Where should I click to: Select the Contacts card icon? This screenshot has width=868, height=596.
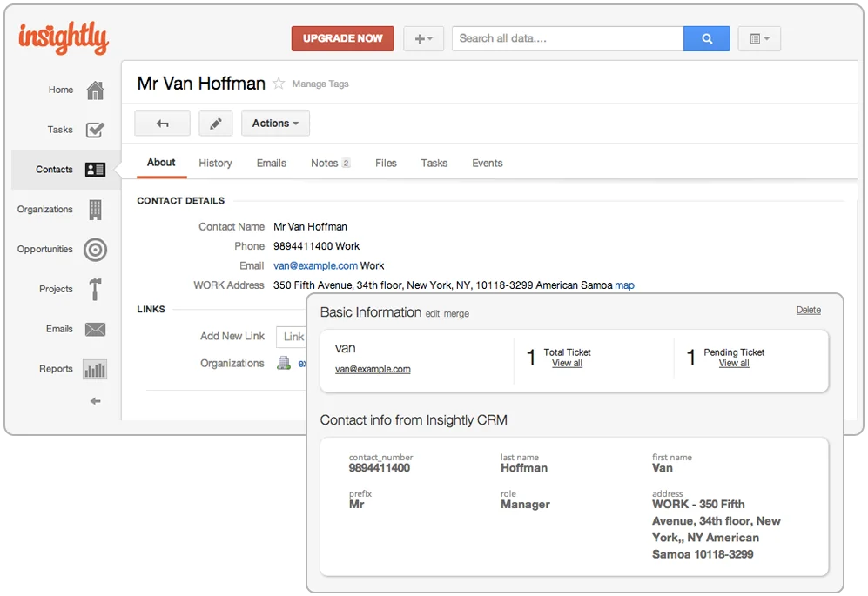(95, 170)
